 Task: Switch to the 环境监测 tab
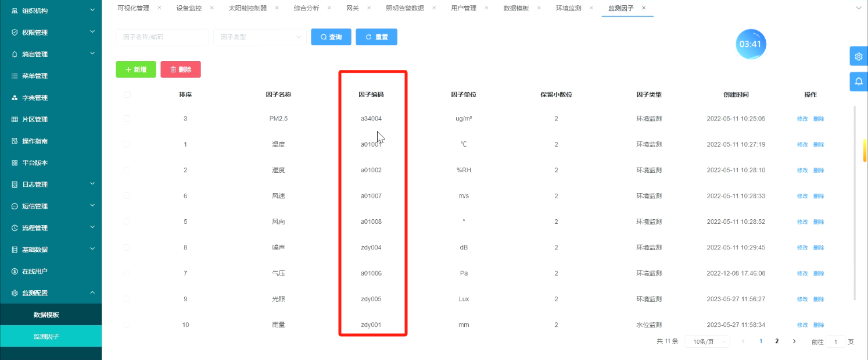[568, 8]
